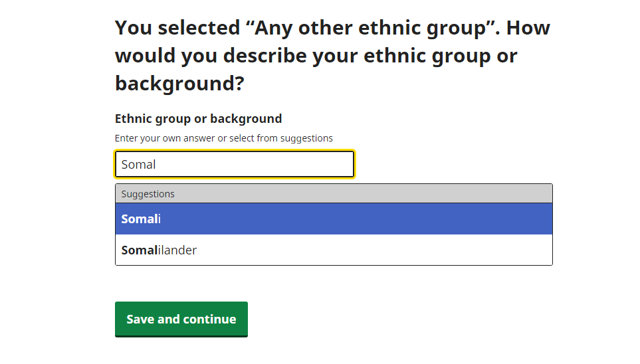Viewport: 640px width, 364px height.
Task: Submit the form with the green button
Action: pos(181,319)
